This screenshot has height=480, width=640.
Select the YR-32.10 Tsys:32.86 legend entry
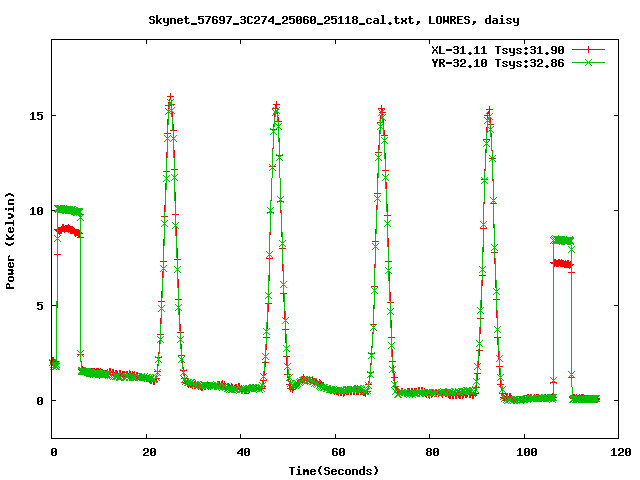click(498, 63)
